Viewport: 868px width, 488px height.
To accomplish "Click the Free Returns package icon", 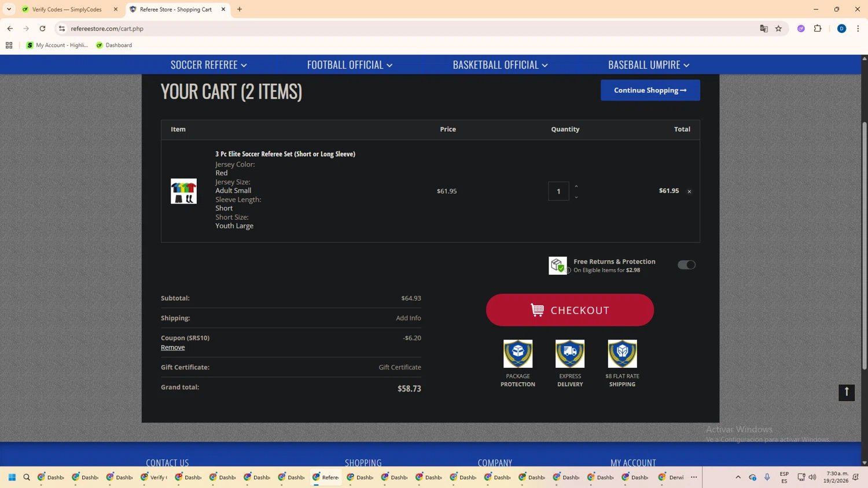I will (557, 265).
